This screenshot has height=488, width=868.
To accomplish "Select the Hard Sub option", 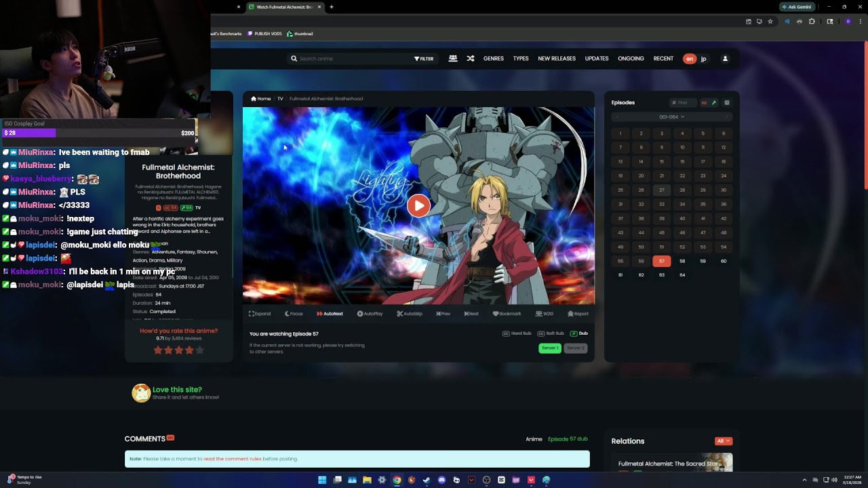I will pos(517,333).
